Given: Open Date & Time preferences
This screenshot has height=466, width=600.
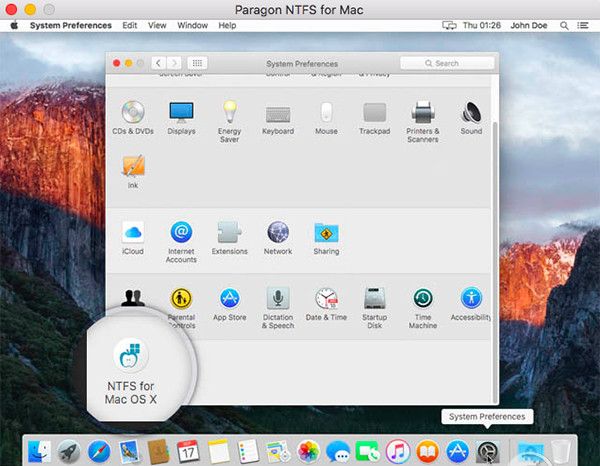Looking at the screenshot, I should [x=326, y=304].
